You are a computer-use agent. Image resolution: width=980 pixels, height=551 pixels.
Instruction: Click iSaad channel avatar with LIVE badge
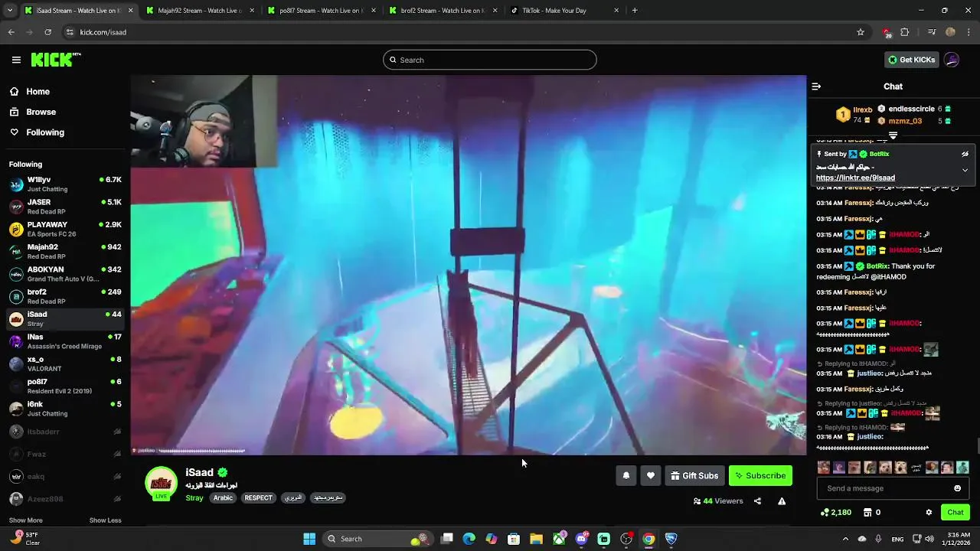coord(161,484)
